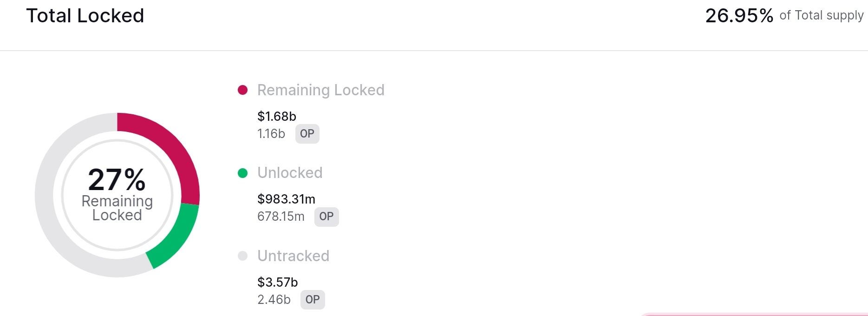Click the Remaining Locked legend label

(321, 90)
